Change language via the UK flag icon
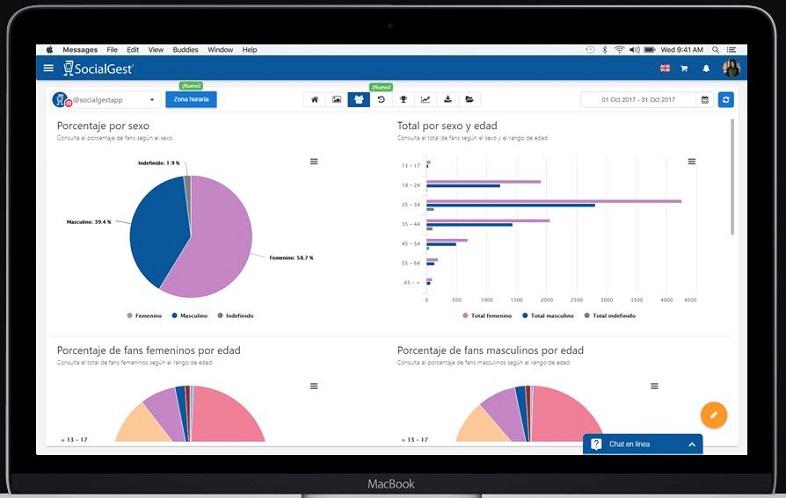 click(x=665, y=68)
